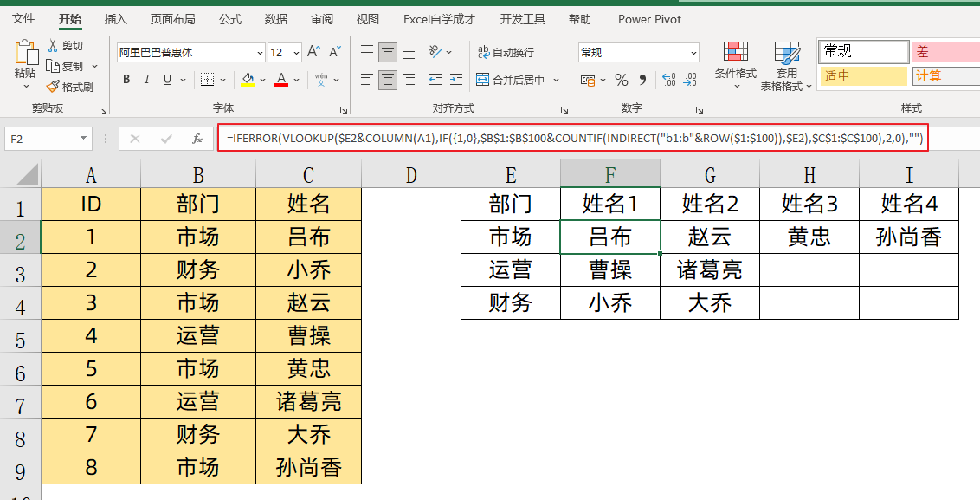
Task: Select column D header
Action: pyautogui.click(x=410, y=174)
